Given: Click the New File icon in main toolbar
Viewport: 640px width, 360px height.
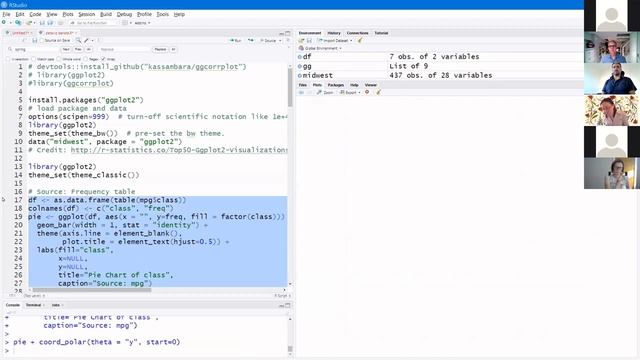Looking at the screenshot, I should tap(4, 23).
